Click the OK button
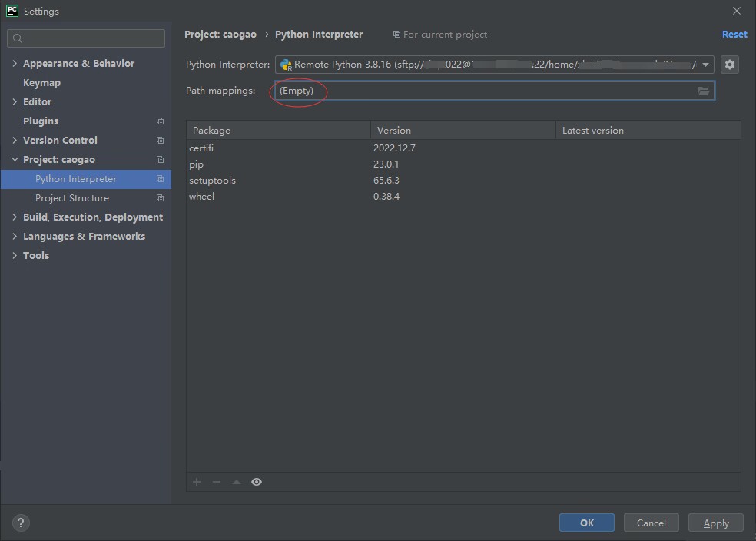The width and height of the screenshot is (756, 541). 587,523
